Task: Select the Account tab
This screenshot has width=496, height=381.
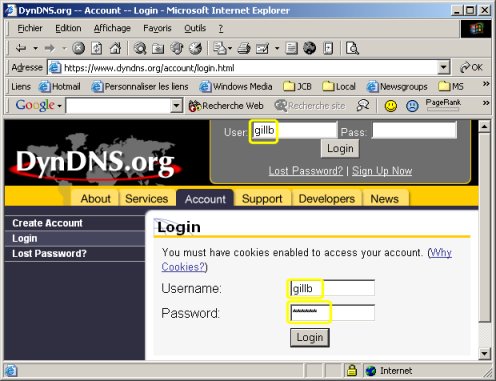Action: pos(205,199)
